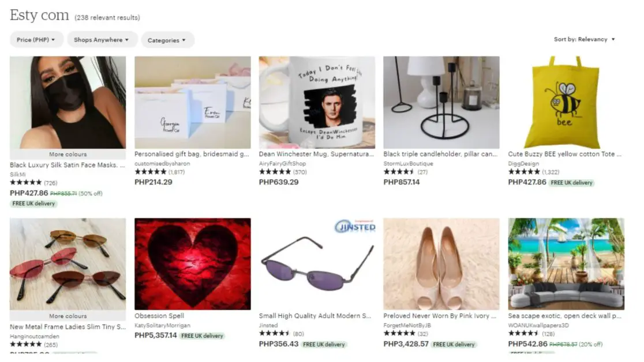Open the black face mask product image
The width and height of the screenshot is (644, 362).
pos(68,103)
